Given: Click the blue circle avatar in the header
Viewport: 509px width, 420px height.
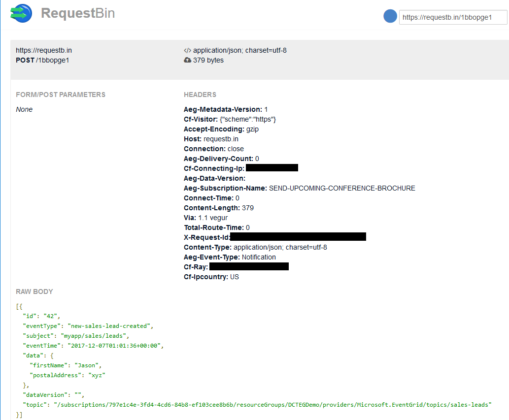Looking at the screenshot, I should pos(390,16).
